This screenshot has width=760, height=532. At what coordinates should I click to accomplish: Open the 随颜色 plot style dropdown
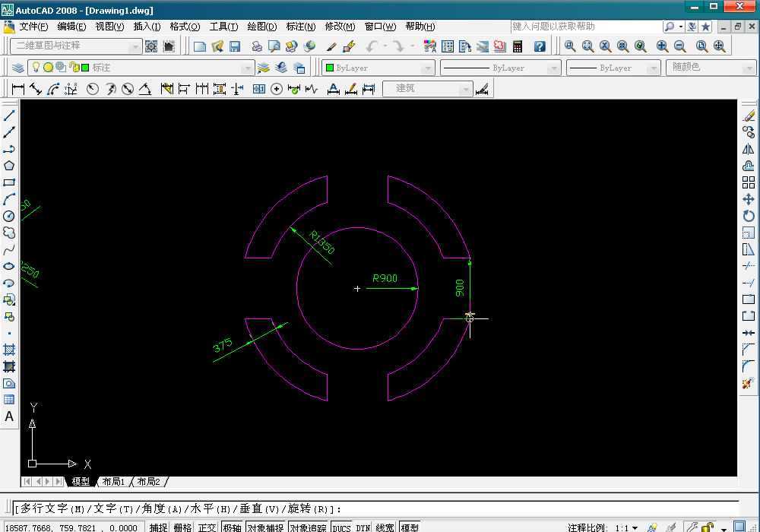pos(711,68)
